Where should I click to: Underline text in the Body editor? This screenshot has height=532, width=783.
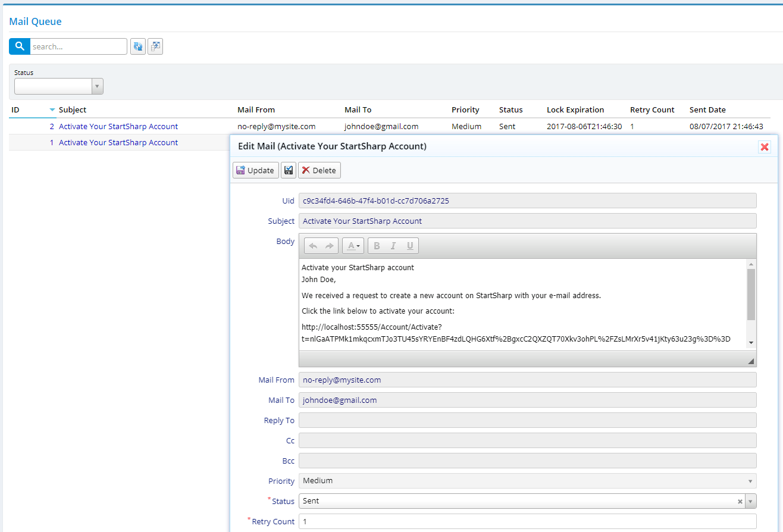pos(410,245)
